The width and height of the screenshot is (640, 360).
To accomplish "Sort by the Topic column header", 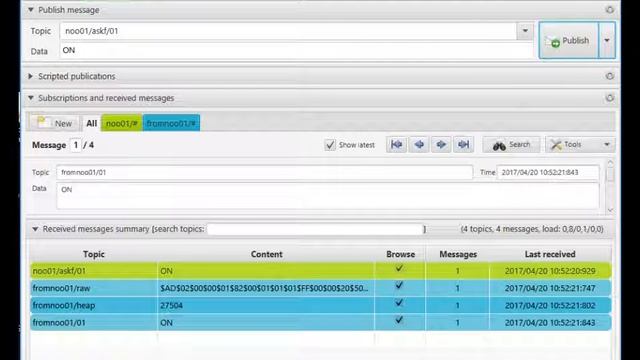I will [94, 254].
